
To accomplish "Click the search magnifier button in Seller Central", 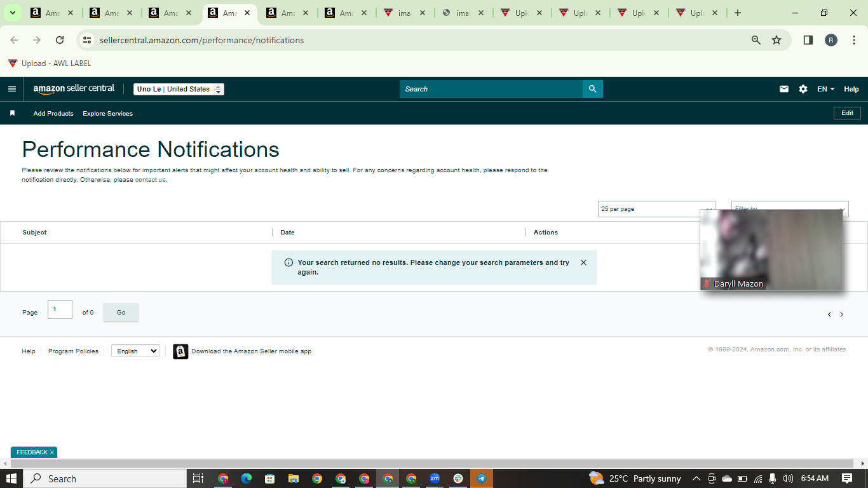I will 592,89.
